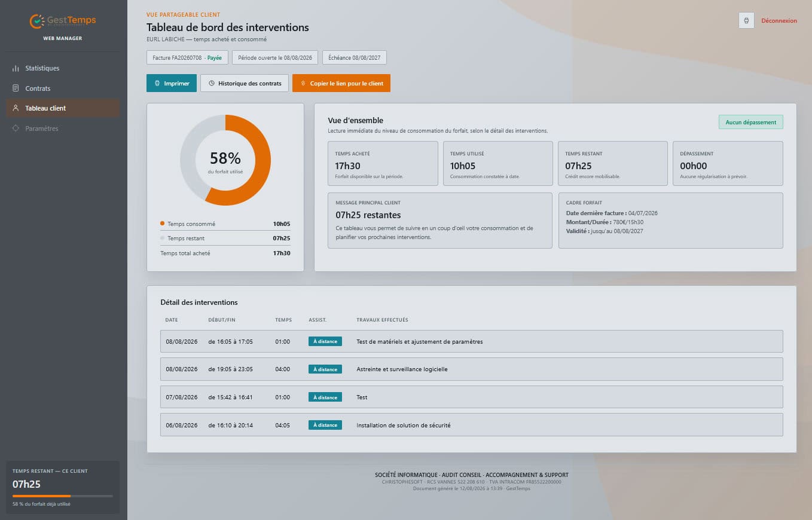Click the Contrats document icon
This screenshot has width=812, height=520.
pos(16,88)
